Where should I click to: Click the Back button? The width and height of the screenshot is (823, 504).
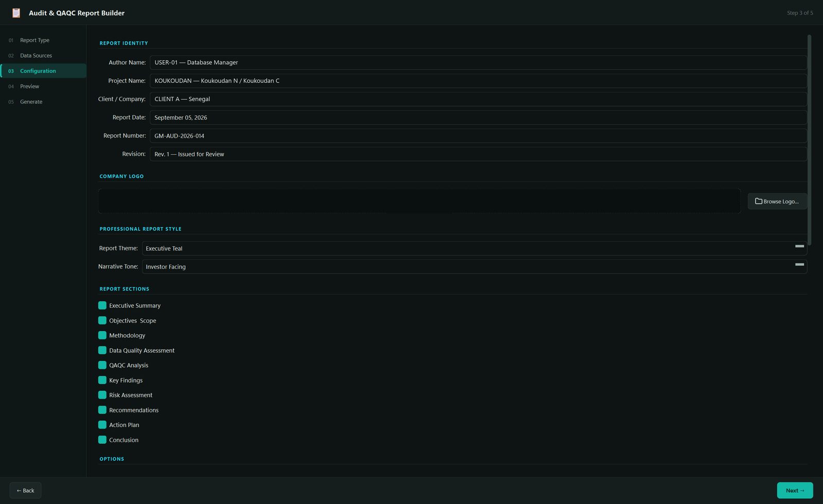coord(25,491)
